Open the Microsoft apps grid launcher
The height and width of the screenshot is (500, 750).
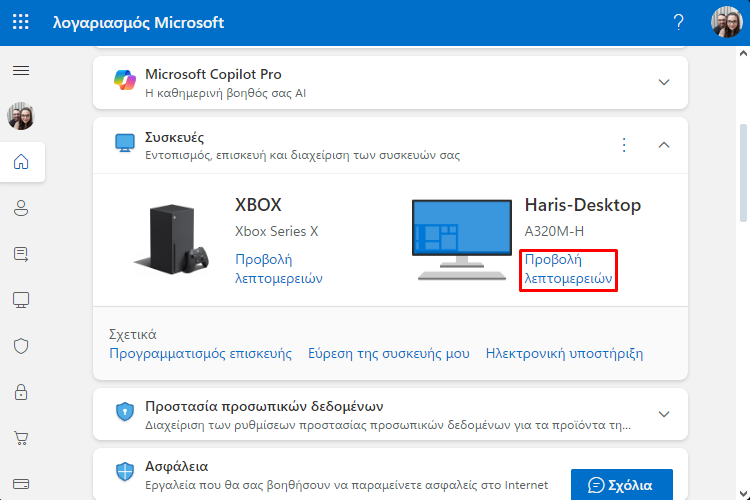[x=21, y=22]
